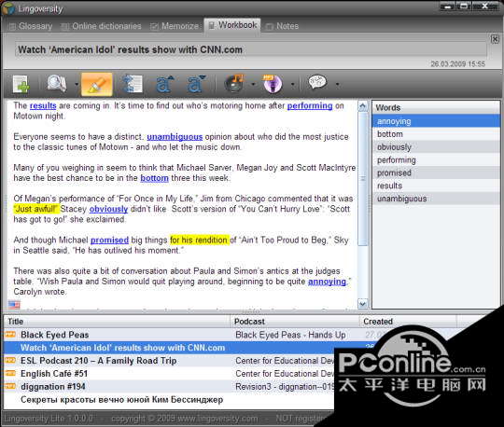This screenshot has width=504, height=427.
Task: Switch to the Online dictionaries tab
Action: tap(101, 26)
